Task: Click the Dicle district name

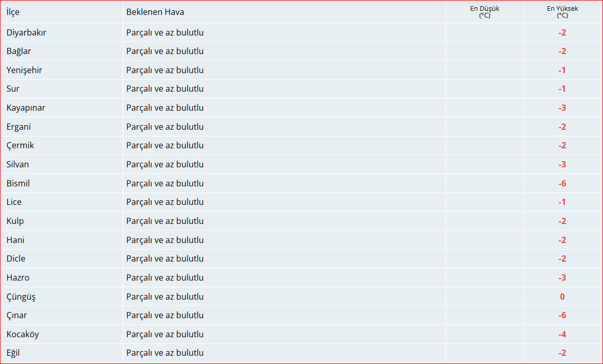Action: tap(16, 259)
